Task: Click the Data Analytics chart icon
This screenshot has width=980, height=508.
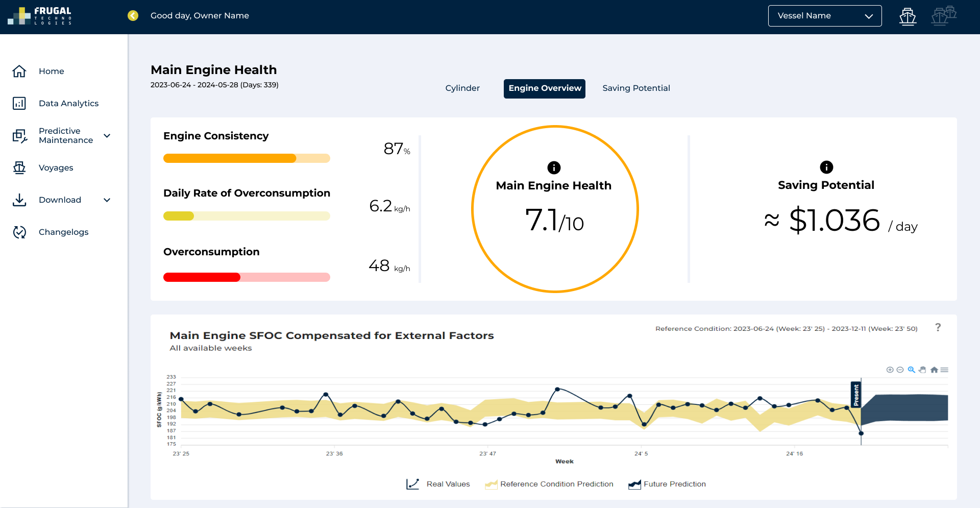Action: point(19,103)
